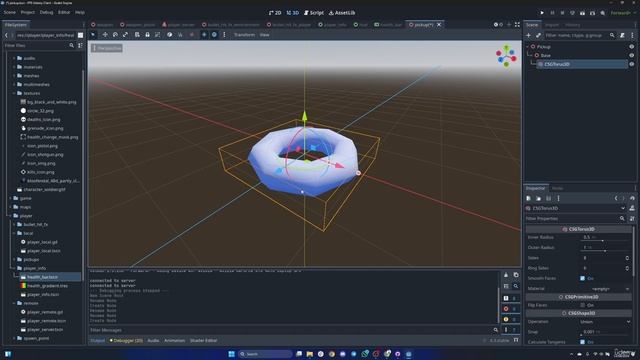Open the Project menu

(28, 13)
